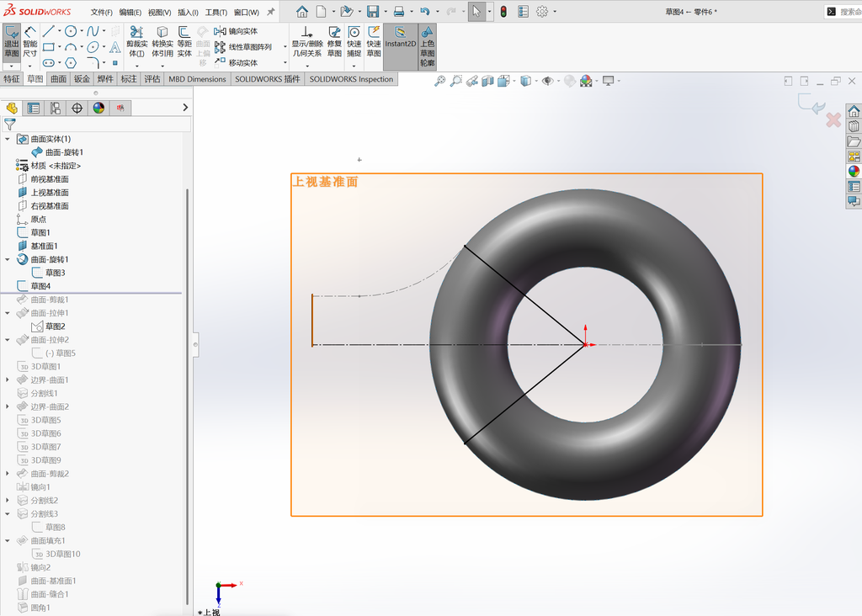Toggle Shaded Sketch Contours button

(427, 46)
